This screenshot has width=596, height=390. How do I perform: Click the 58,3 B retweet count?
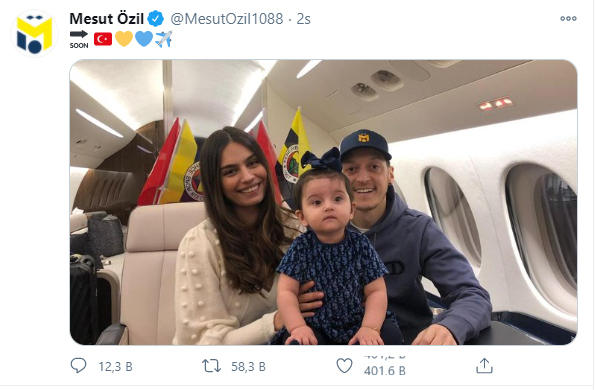pyautogui.click(x=248, y=367)
